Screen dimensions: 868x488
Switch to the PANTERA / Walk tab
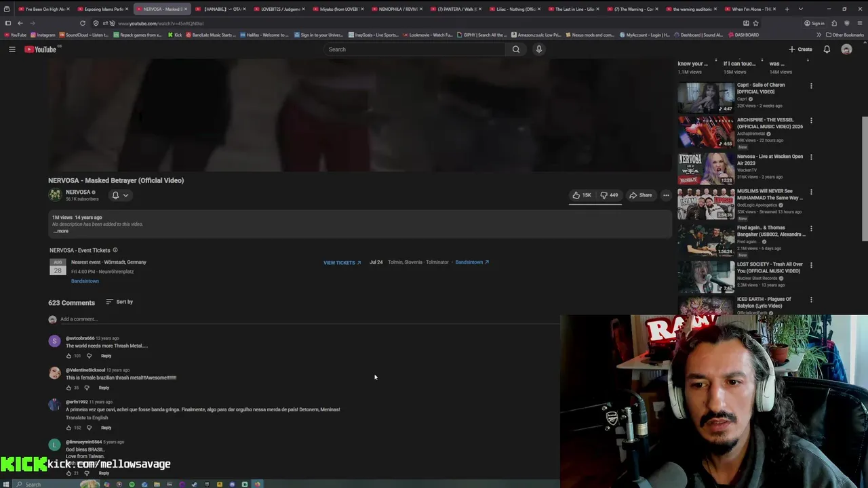(x=461, y=9)
